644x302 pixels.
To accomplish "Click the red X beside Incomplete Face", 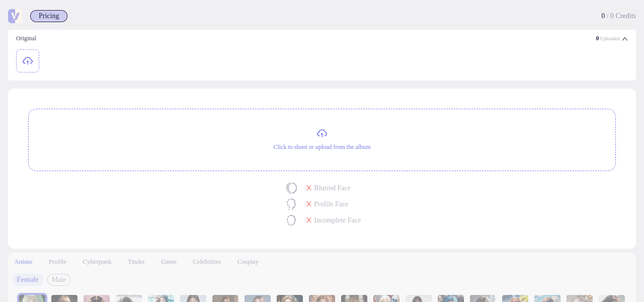I will point(309,220).
